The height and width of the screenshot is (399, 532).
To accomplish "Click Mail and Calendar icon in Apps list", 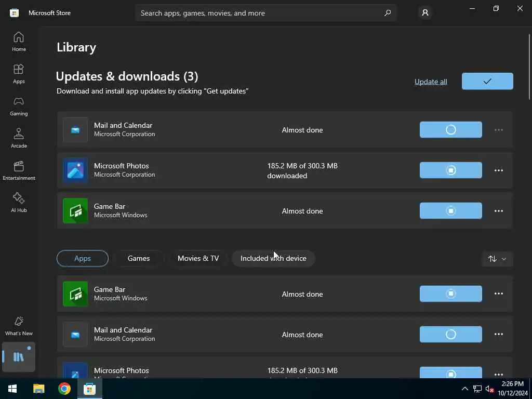I will (75, 335).
